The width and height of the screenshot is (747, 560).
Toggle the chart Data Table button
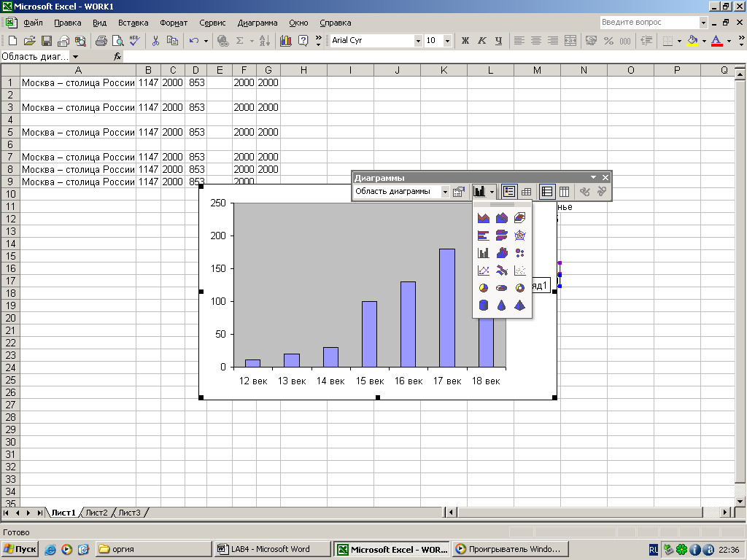[527, 192]
